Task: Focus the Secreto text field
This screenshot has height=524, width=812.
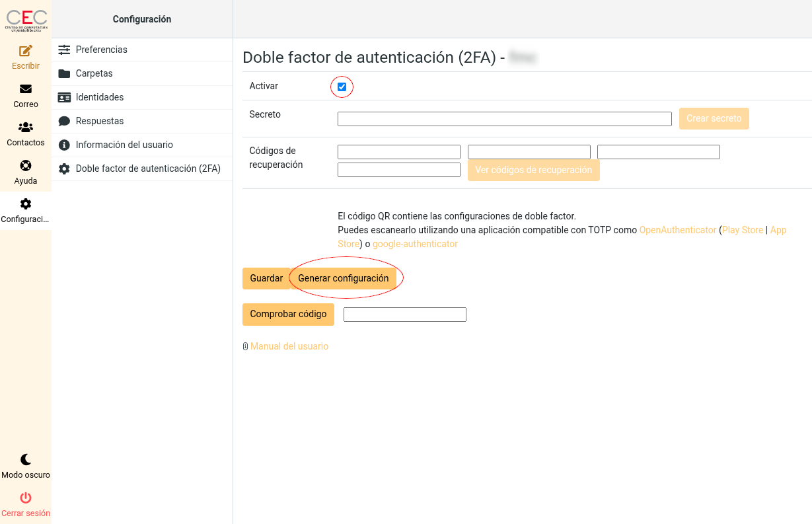Action: [x=504, y=119]
